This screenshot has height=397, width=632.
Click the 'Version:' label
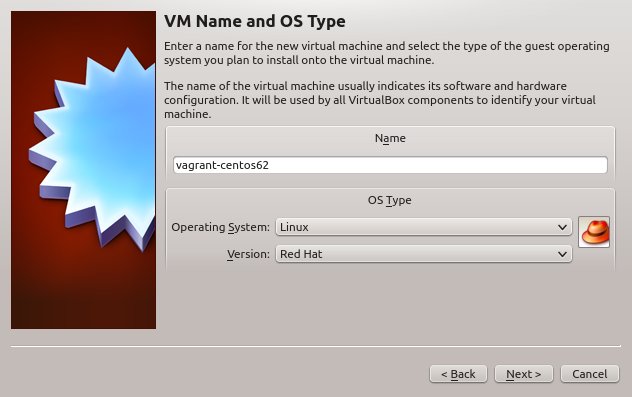pos(248,254)
